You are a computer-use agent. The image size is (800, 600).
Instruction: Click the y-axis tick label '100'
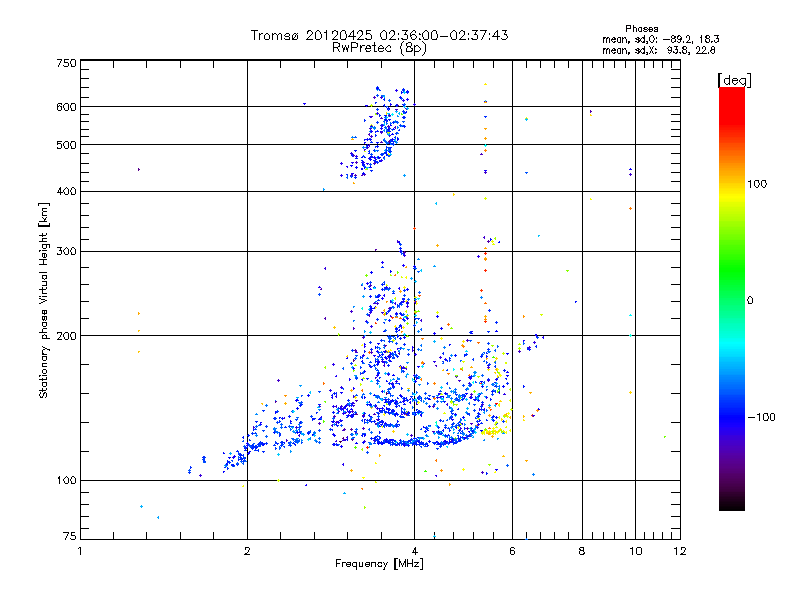pyautogui.click(x=66, y=481)
